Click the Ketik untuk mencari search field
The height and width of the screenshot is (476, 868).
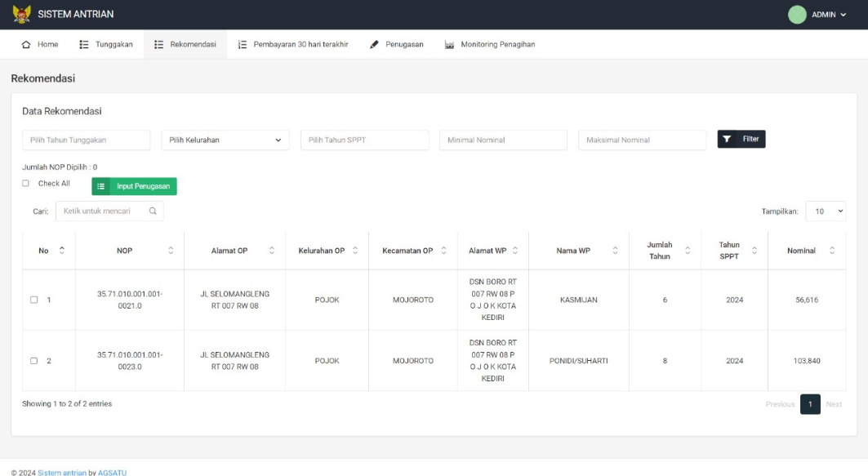[109, 211]
